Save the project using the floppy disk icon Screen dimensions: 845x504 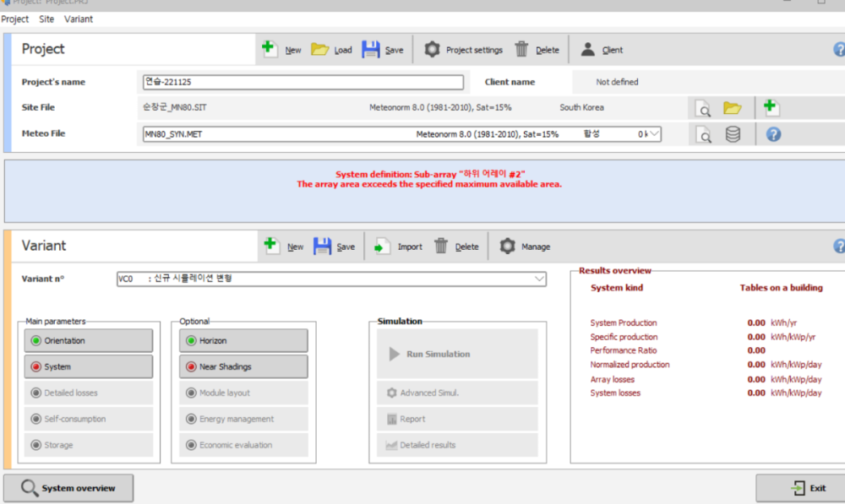[371, 50]
